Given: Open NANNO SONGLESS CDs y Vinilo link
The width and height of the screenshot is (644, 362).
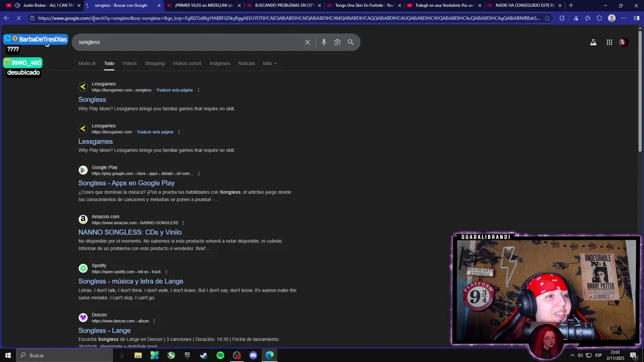Looking at the screenshot, I should coord(130,232).
